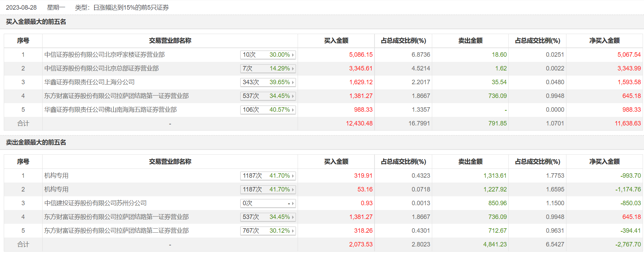Open the 106次 40.57% win-rate dropdown
This screenshot has width=644, height=253.
click(x=268, y=110)
